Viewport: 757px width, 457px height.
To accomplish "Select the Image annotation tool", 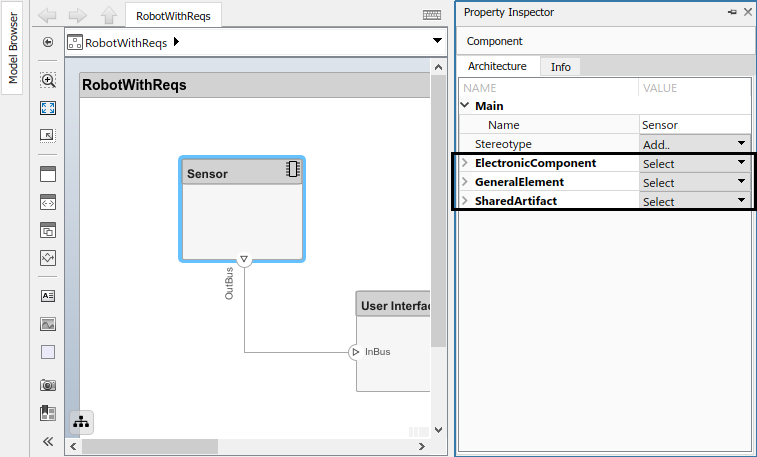I will pyautogui.click(x=48, y=324).
